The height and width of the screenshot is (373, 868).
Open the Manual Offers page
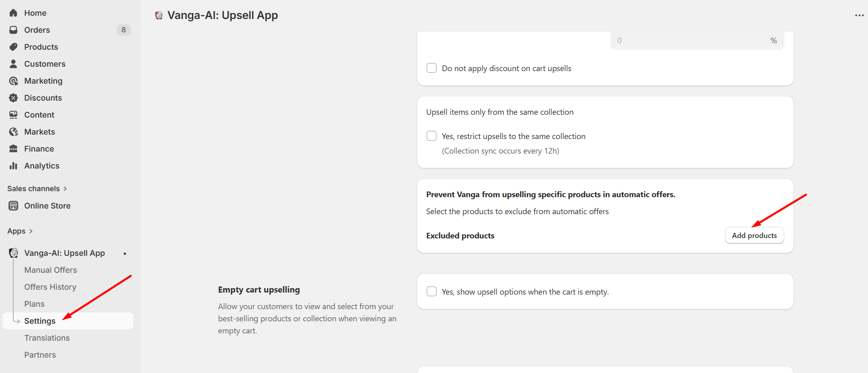tap(51, 270)
